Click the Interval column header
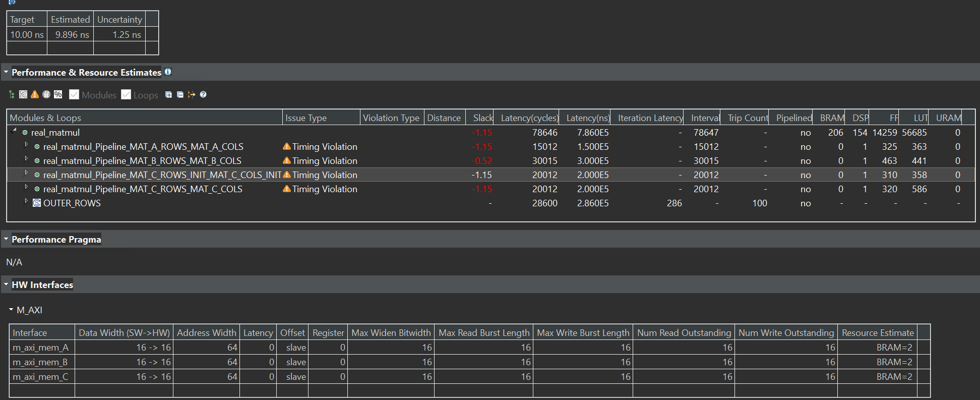Viewport: 980px width, 400px height. (702, 118)
